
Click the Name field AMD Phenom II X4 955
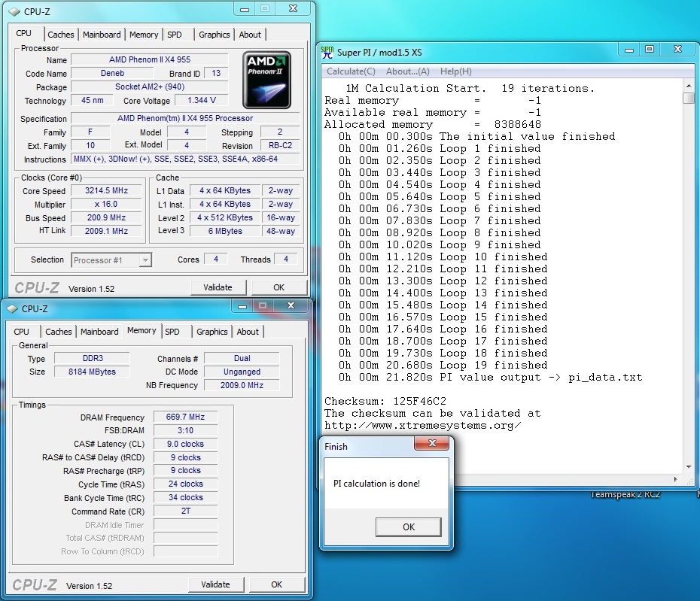pos(150,59)
